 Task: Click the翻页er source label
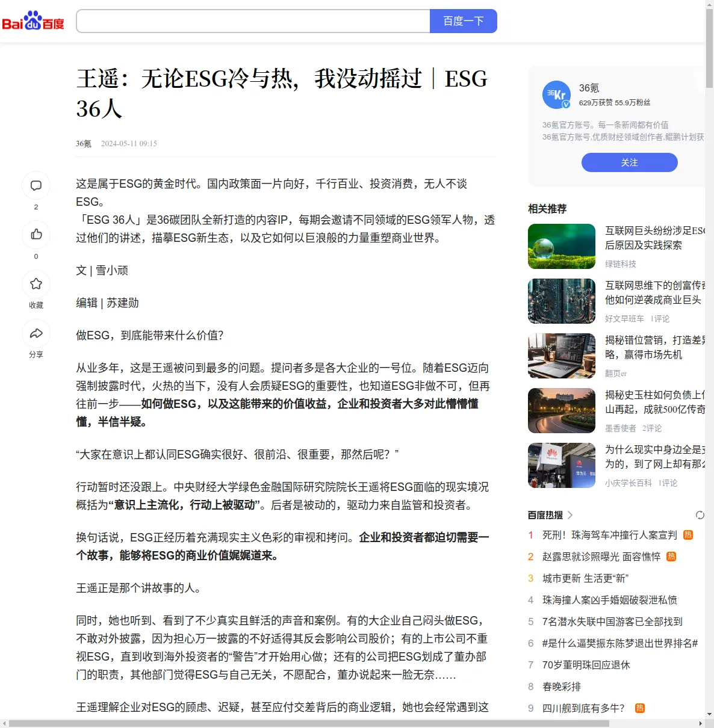616,374
